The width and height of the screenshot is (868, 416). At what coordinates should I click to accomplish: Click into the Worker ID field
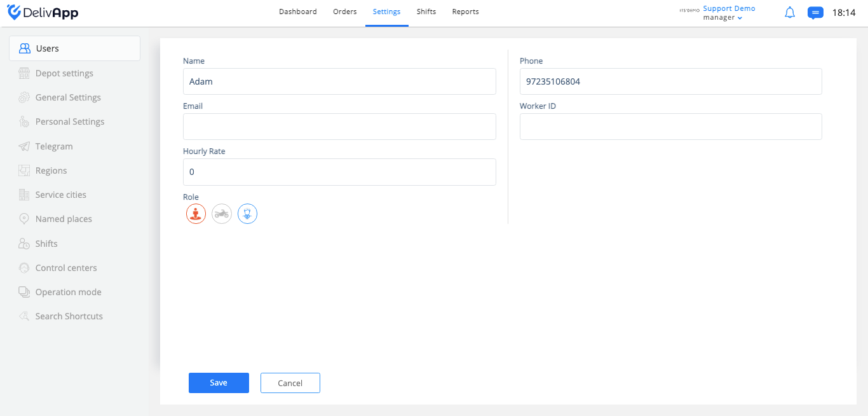[671, 127]
